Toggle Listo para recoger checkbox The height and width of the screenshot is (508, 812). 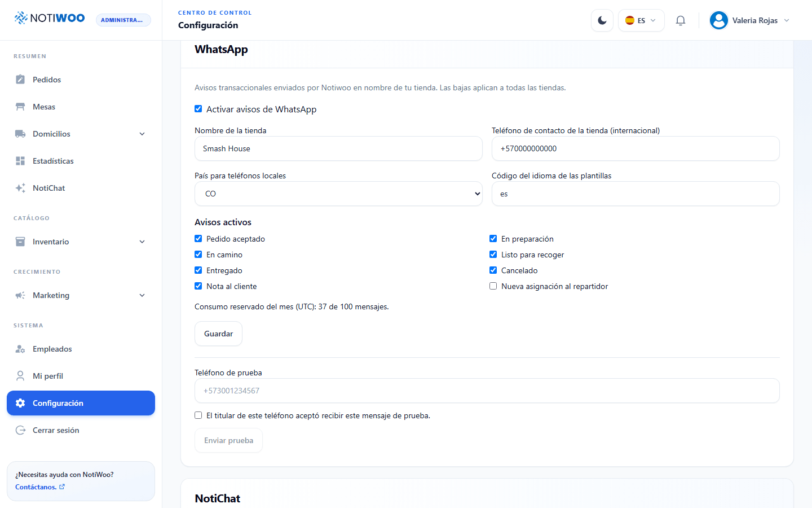pos(493,255)
